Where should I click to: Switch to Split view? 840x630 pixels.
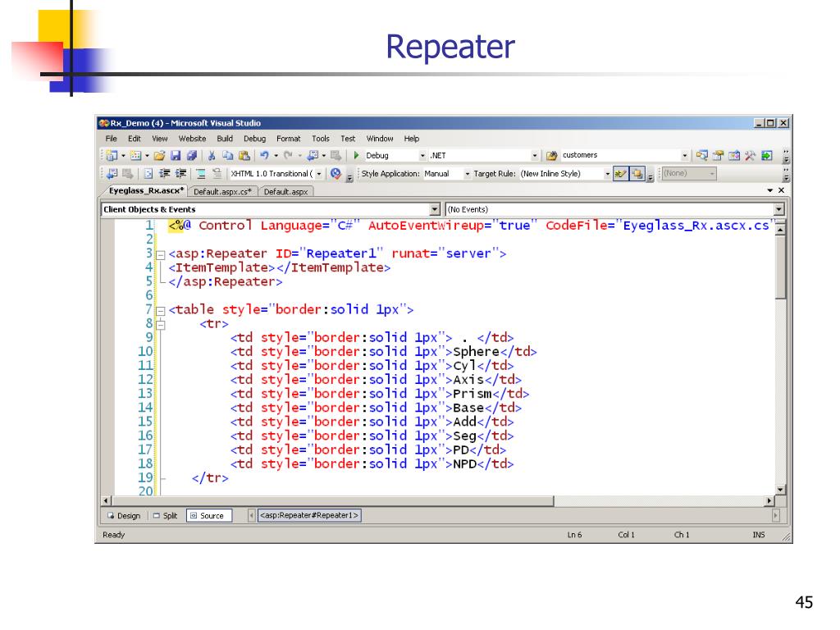pos(165,516)
